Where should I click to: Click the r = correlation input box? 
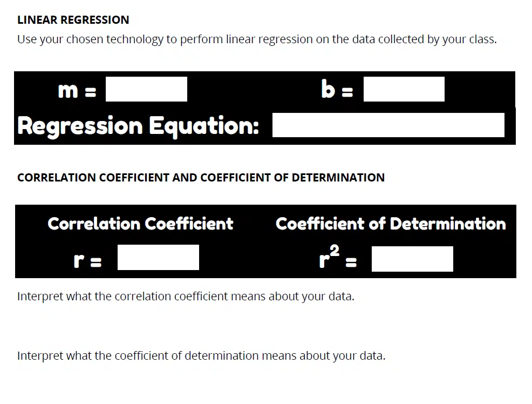pyautogui.click(x=158, y=257)
